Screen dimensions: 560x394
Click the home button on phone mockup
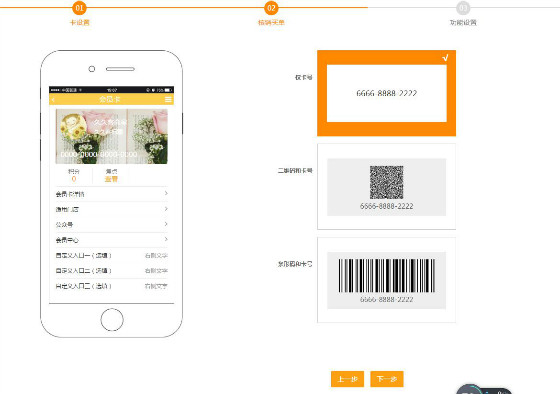pos(112,320)
